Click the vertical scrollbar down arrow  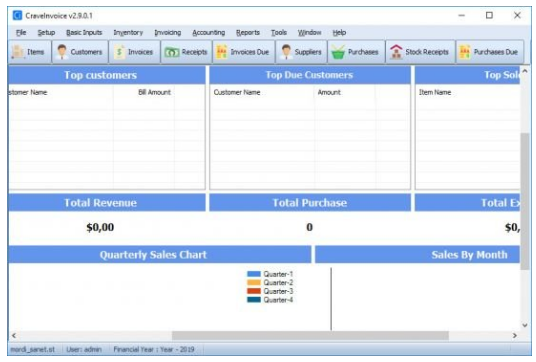[x=525, y=325]
